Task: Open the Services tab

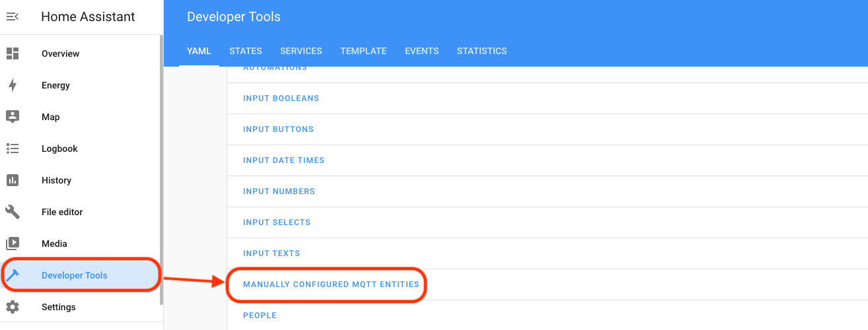Action: pos(301,51)
